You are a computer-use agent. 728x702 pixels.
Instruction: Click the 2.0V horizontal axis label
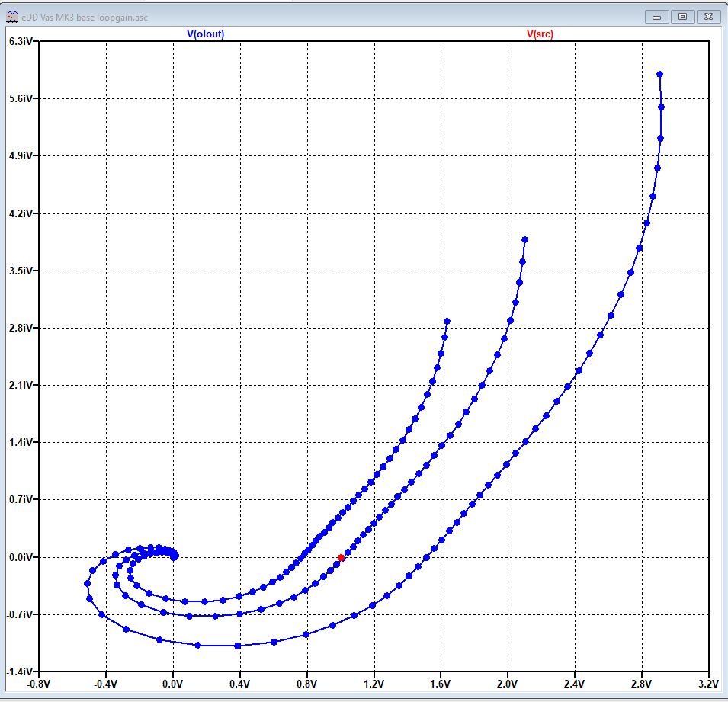[x=508, y=684]
